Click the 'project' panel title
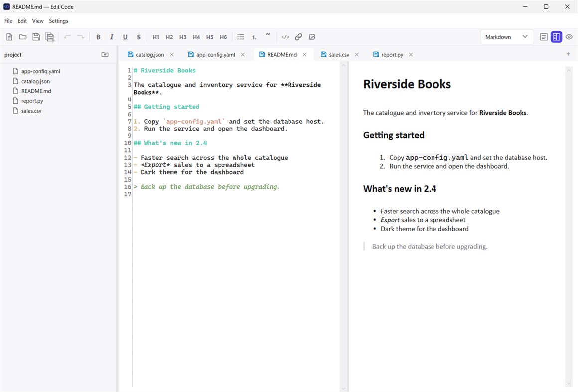The width and height of the screenshot is (578, 392). click(13, 54)
